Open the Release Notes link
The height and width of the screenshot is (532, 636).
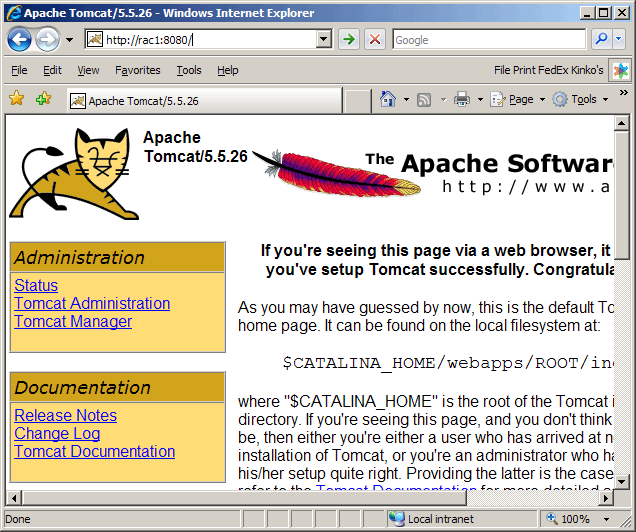tap(65, 416)
